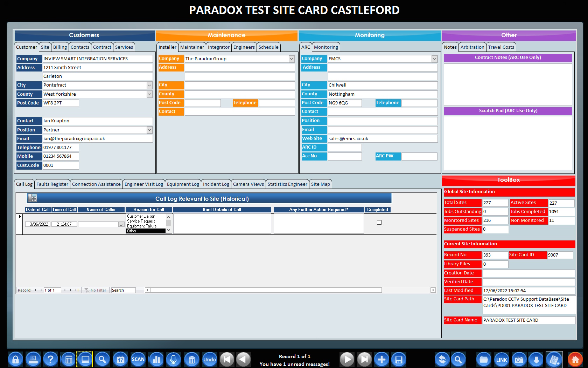The width and height of the screenshot is (588, 368).
Task: Jump to last record with grey skip-forward icon
Action: pos(364,359)
